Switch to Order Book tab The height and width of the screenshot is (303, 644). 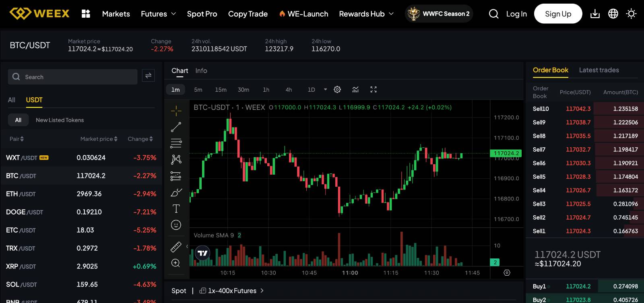(551, 70)
